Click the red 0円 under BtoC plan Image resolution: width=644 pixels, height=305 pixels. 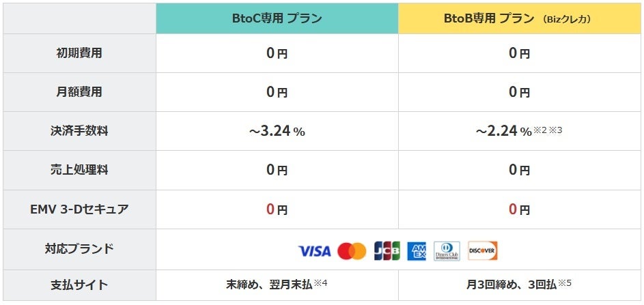point(277,209)
